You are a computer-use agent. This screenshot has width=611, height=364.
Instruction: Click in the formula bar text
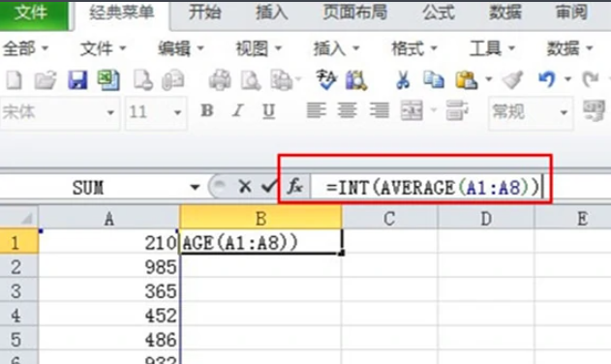(433, 188)
